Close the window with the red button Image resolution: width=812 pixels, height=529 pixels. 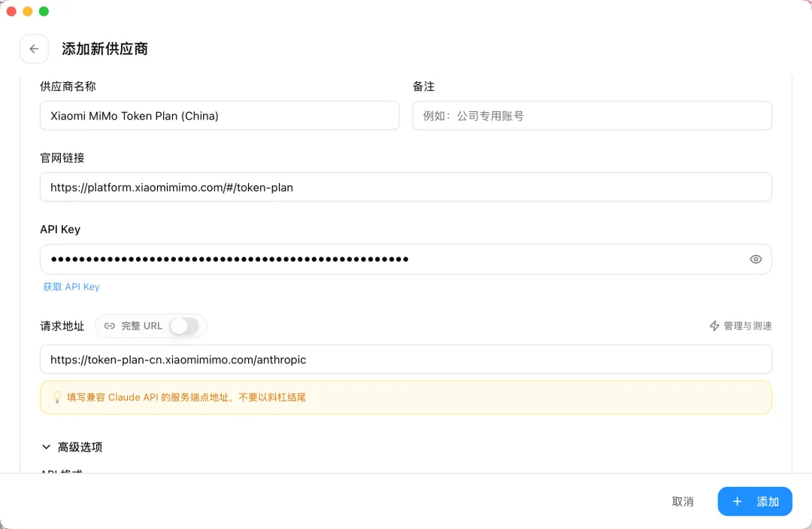[x=11, y=11]
